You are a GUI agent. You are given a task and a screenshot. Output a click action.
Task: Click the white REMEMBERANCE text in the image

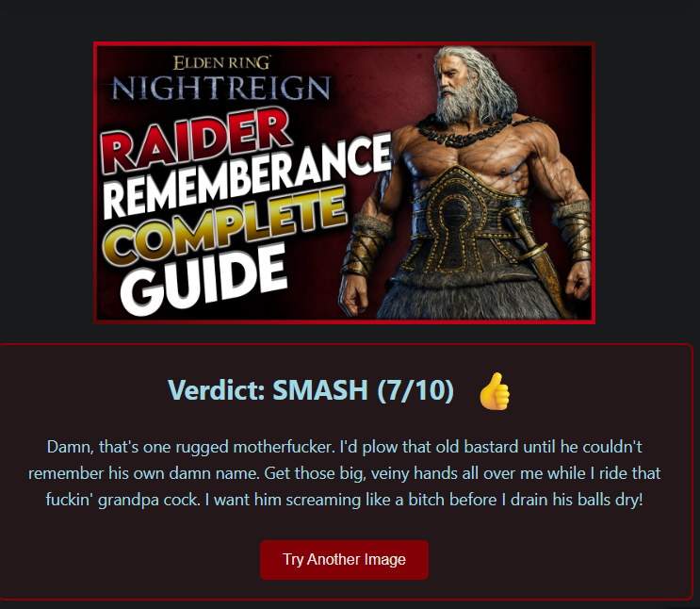coord(247,177)
